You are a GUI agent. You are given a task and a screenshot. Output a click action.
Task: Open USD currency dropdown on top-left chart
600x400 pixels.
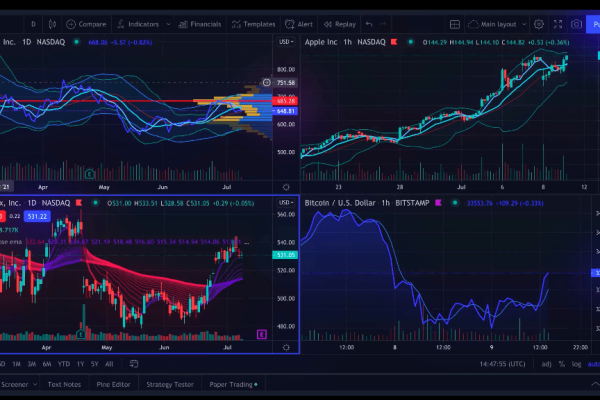286,42
